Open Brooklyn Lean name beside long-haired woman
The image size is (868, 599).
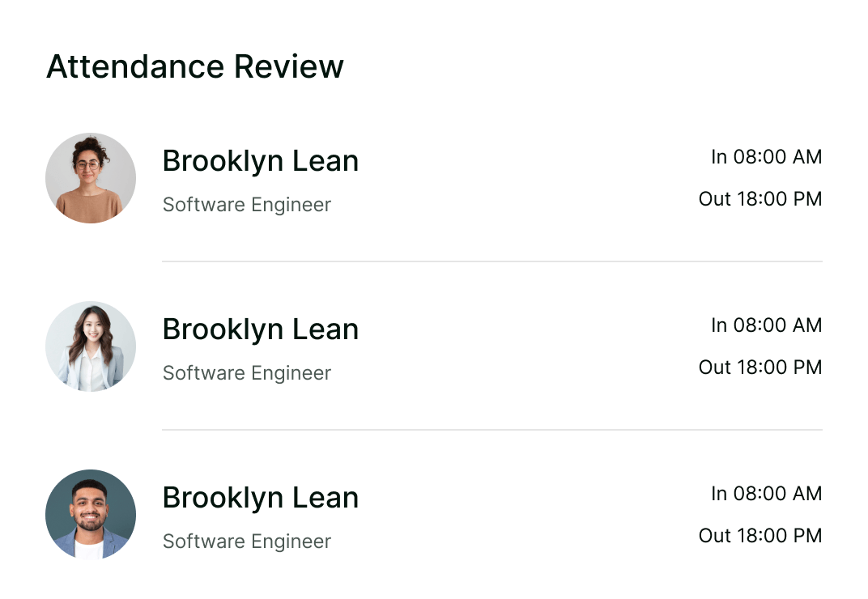(x=260, y=329)
